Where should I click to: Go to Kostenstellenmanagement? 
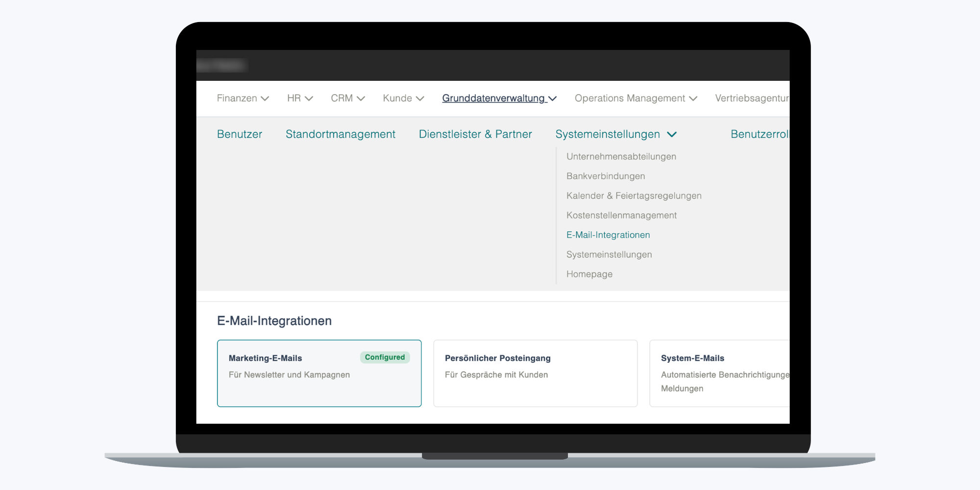(x=621, y=216)
